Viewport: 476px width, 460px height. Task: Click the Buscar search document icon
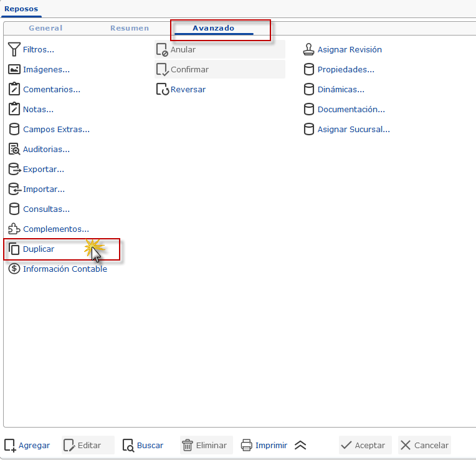click(x=128, y=446)
